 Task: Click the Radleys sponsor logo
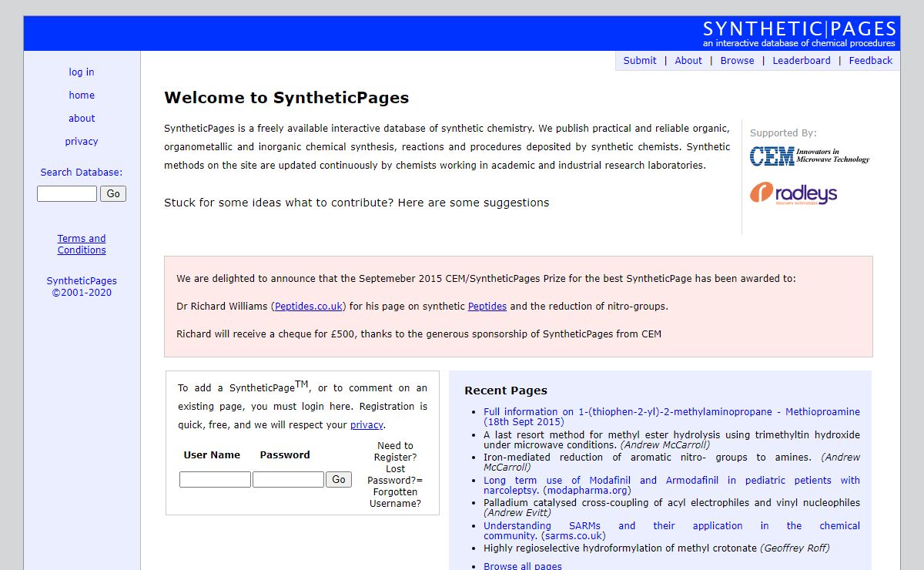pos(793,193)
